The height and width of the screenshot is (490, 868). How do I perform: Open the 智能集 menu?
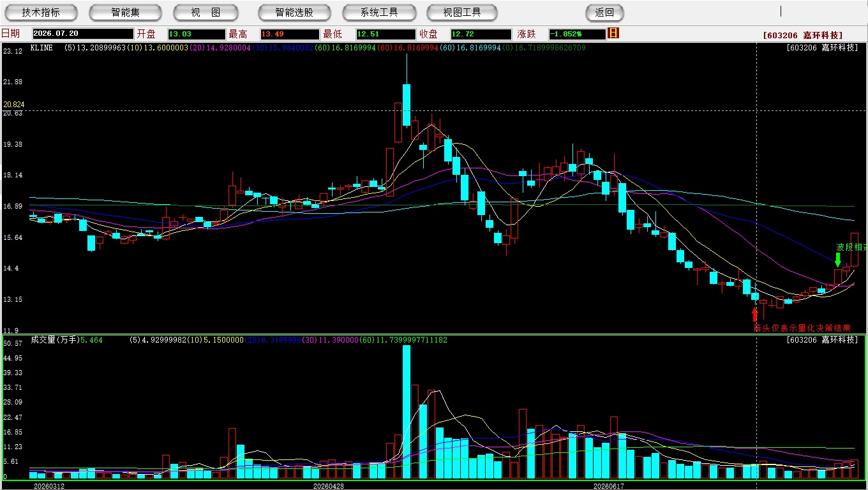click(x=126, y=12)
